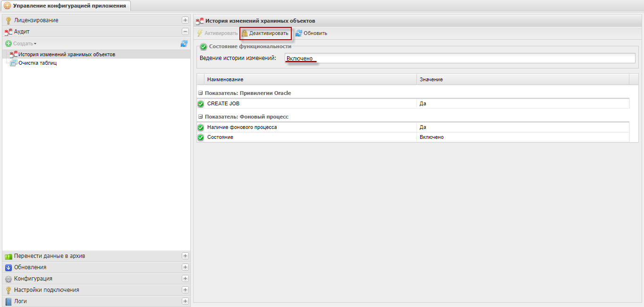Click the refresh icon in Аудит panel
The width and height of the screenshot is (644, 307).
point(184,43)
